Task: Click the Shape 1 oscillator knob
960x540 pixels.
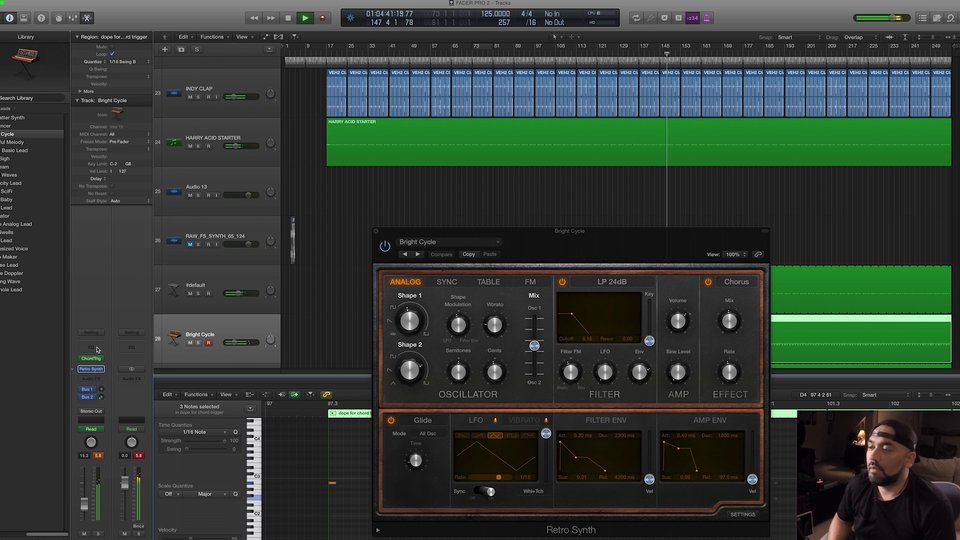Action: [x=409, y=320]
